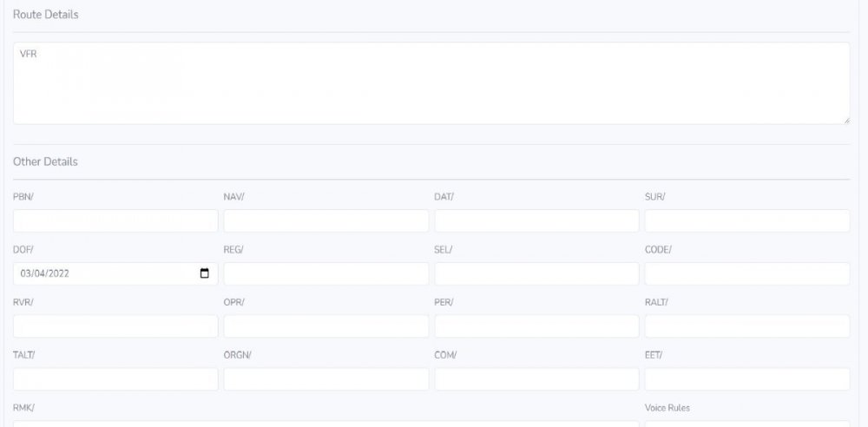Focus the OPR/ operator field

tap(325, 326)
